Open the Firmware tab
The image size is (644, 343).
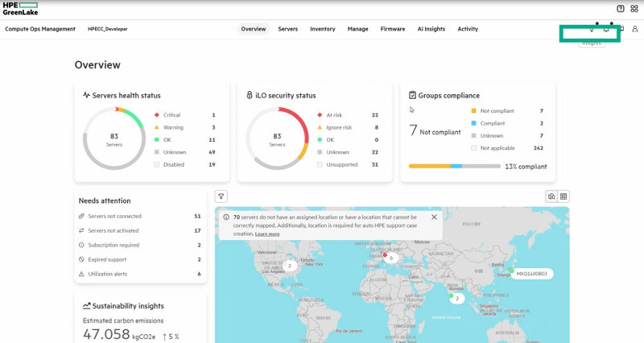pos(393,29)
